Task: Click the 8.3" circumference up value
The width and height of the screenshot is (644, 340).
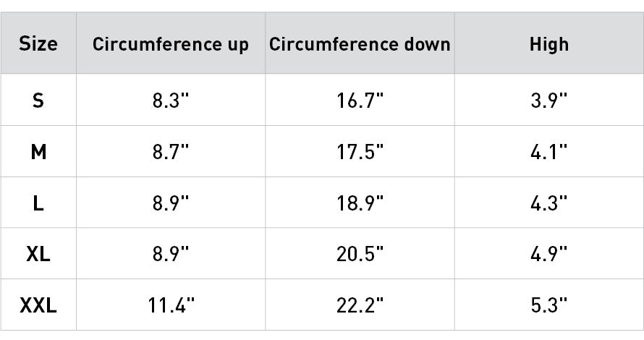Action: [x=171, y=101]
